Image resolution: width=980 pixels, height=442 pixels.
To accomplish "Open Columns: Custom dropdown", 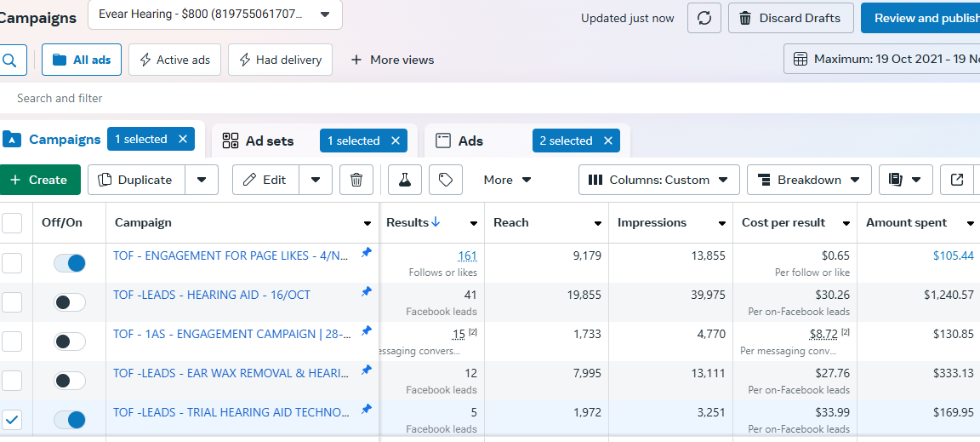I will click(x=658, y=180).
